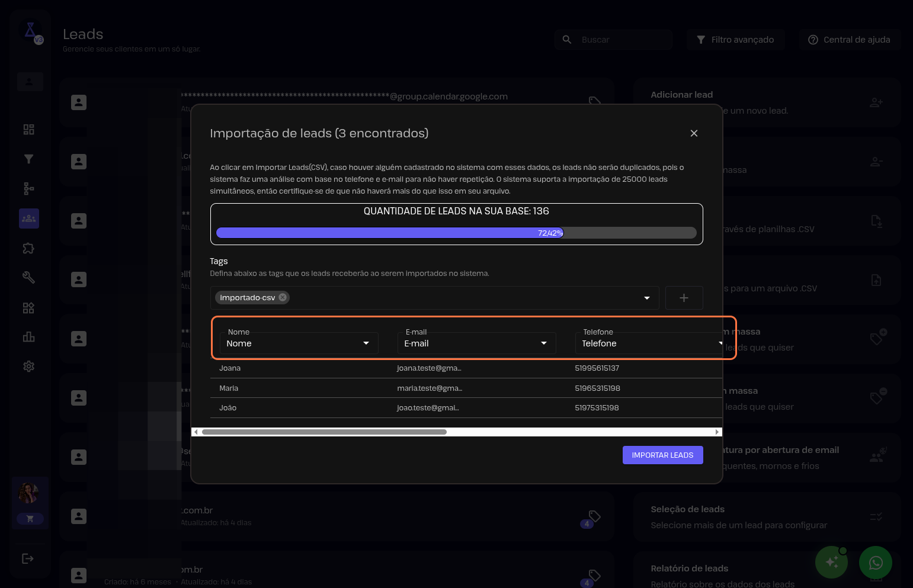Click the plus button to add tag

coord(684,298)
